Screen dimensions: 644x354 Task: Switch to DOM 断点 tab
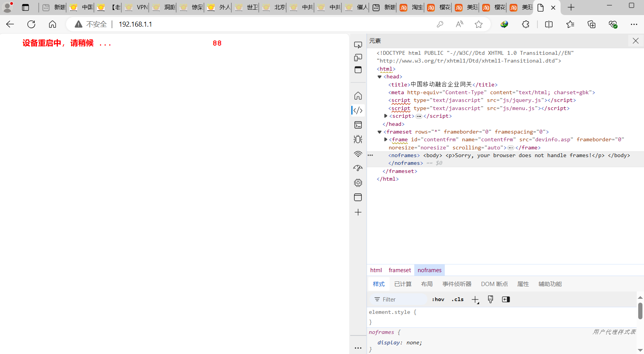[x=494, y=284]
